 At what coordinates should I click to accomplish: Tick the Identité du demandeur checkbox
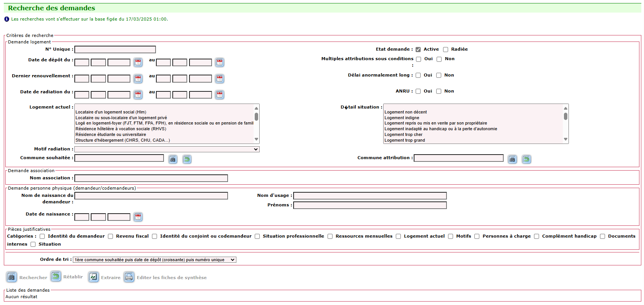point(42,236)
